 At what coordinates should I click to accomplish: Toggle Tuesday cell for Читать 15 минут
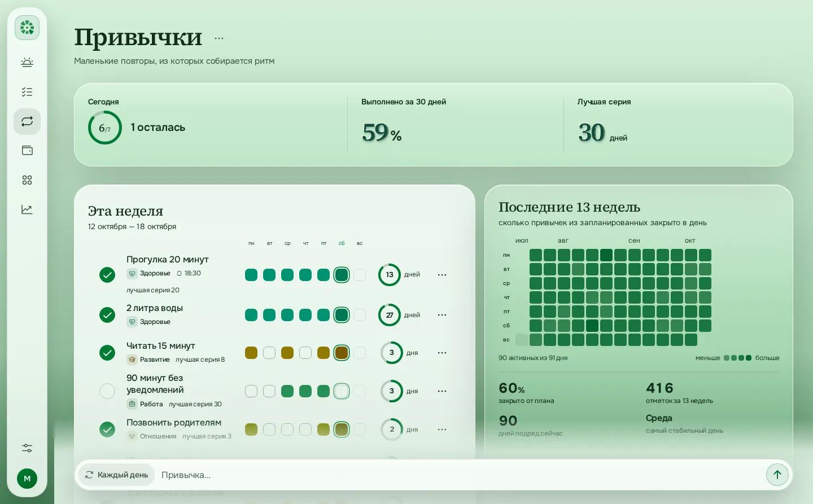[269, 353]
